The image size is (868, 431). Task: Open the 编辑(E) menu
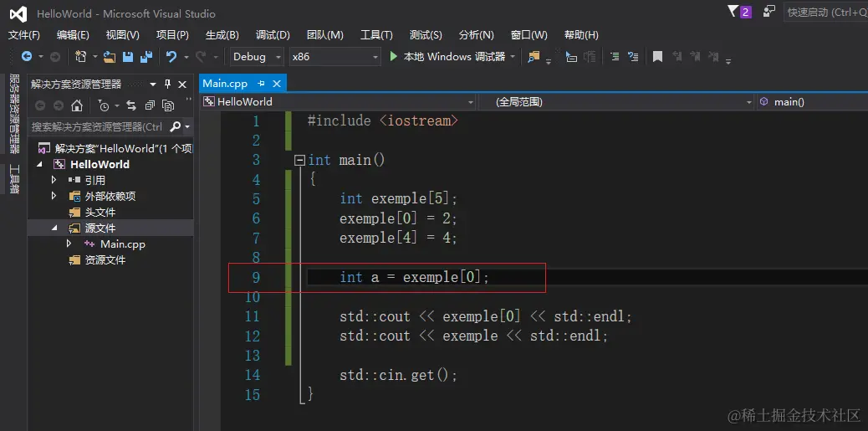[x=73, y=35]
